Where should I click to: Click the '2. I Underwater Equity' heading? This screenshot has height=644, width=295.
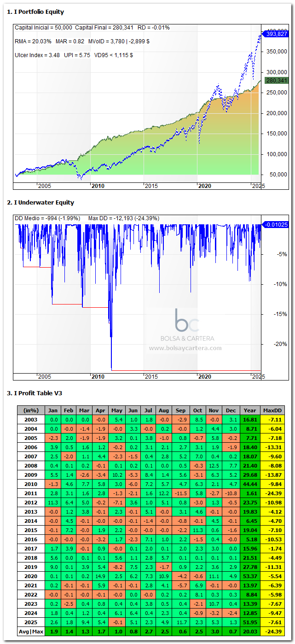coord(40,202)
